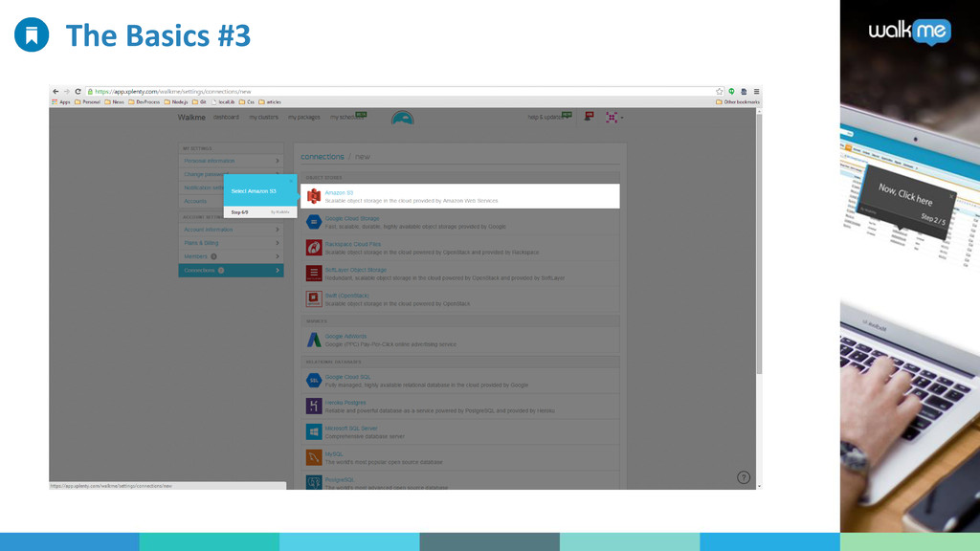Image resolution: width=980 pixels, height=551 pixels.
Task: Open the articles bookmarks folder
Action: pos(270,101)
